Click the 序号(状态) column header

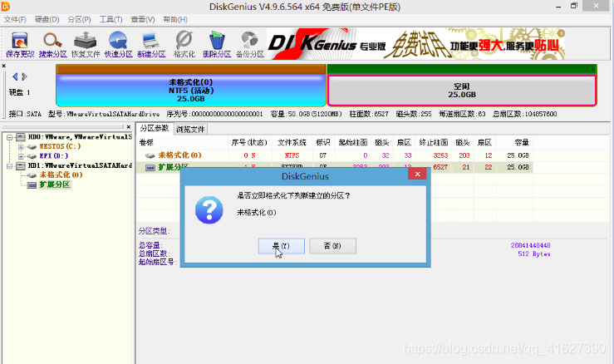click(249, 143)
